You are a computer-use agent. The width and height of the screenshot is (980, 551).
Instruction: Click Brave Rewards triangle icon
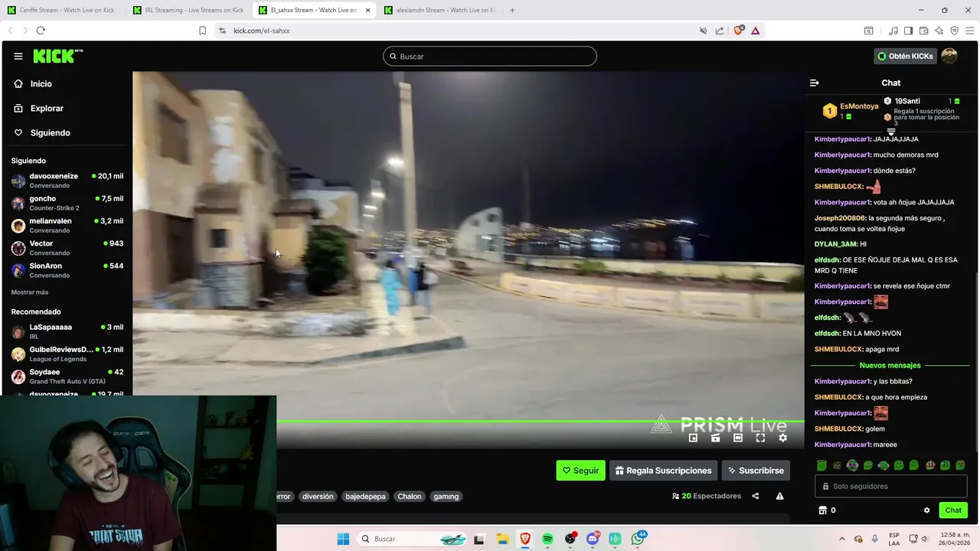pyautogui.click(x=756, y=31)
